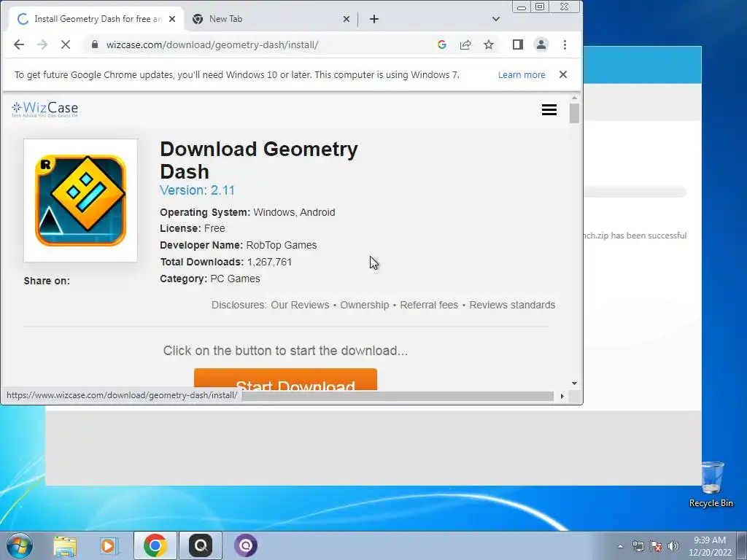Click the black Q app taskbar icon

pos(200,545)
